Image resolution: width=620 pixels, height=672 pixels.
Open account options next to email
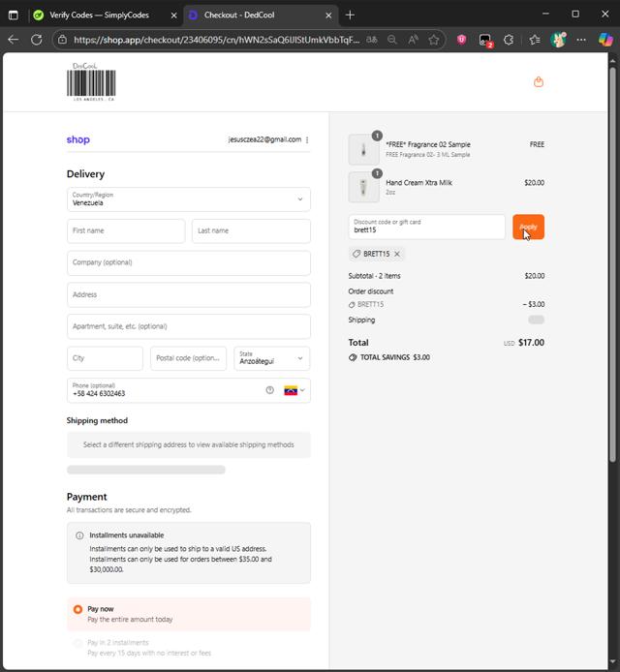(x=307, y=139)
